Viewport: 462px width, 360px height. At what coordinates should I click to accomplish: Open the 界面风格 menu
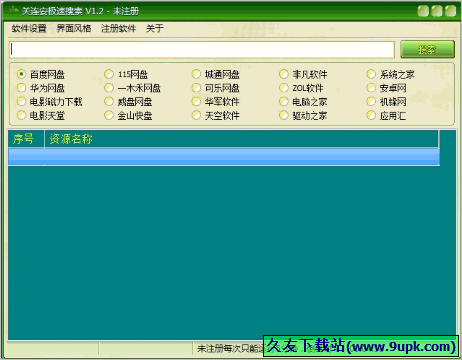pos(74,29)
